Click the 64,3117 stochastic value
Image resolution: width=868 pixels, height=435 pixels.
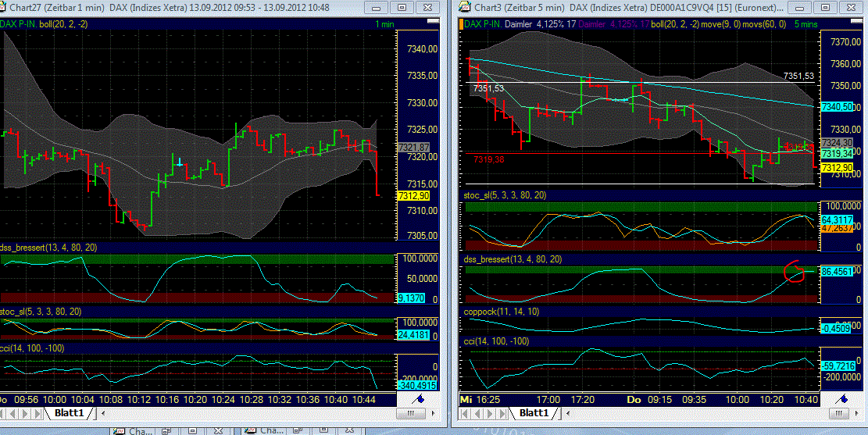(837, 219)
